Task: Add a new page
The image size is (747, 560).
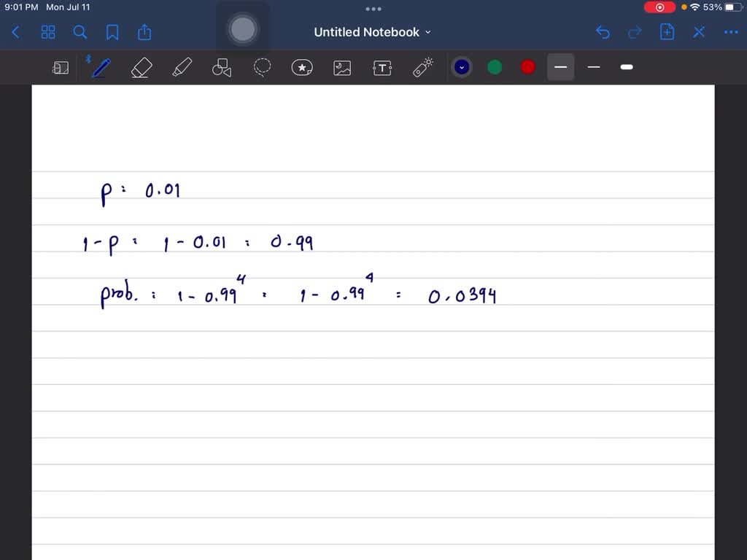Action: (667, 32)
